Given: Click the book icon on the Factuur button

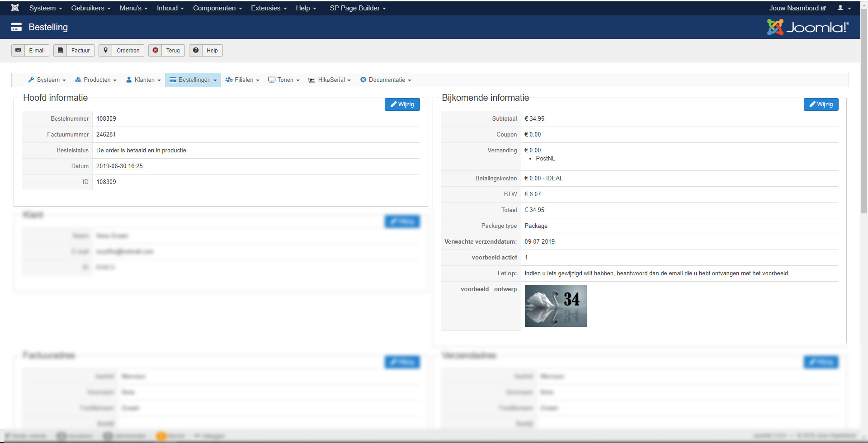Looking at the screenshot, I should tap(60, 50).
